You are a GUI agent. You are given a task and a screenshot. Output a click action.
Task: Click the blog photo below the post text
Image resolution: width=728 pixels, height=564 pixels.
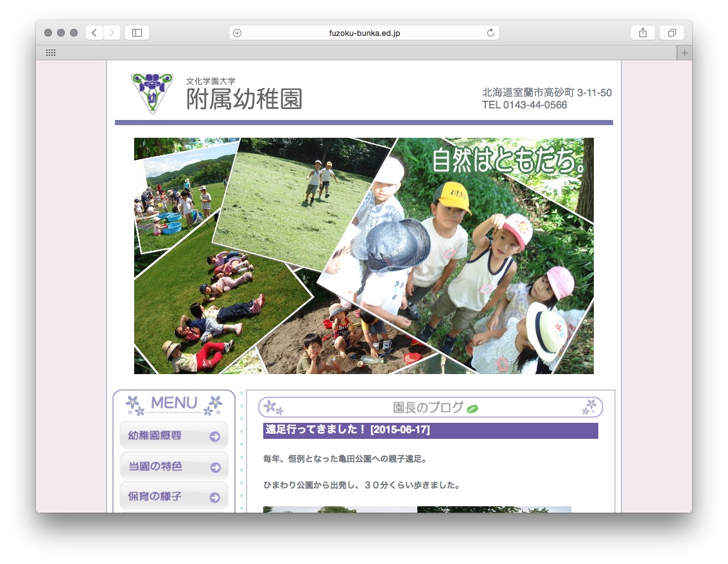click(417, 509)
